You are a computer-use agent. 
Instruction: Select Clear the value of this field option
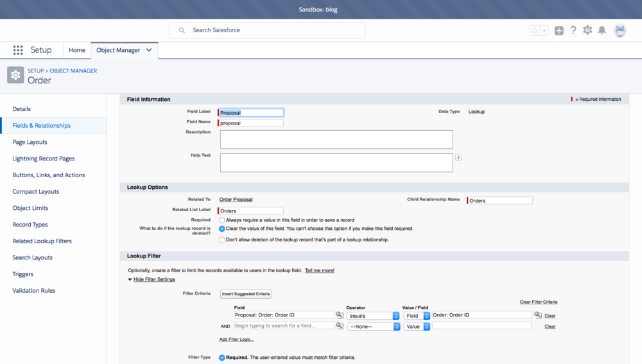click(x=222, y=229)
